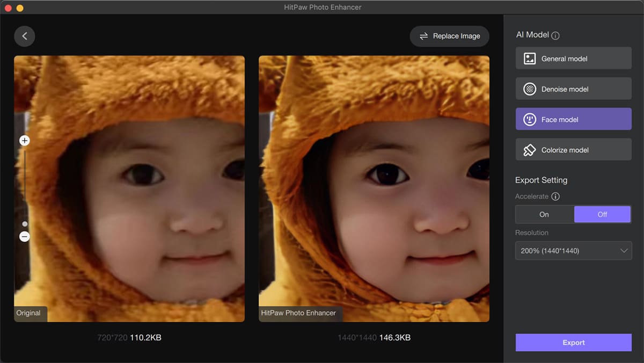Viewport: 644px width, 363px height.
Task: Click the Replace Image button
Action: click(450, 36)
